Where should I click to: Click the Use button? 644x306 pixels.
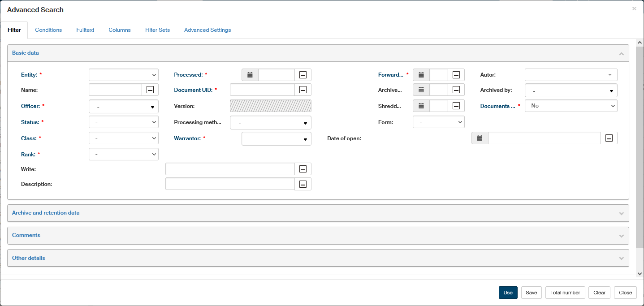pyautogui.click(x=508, y=293)
